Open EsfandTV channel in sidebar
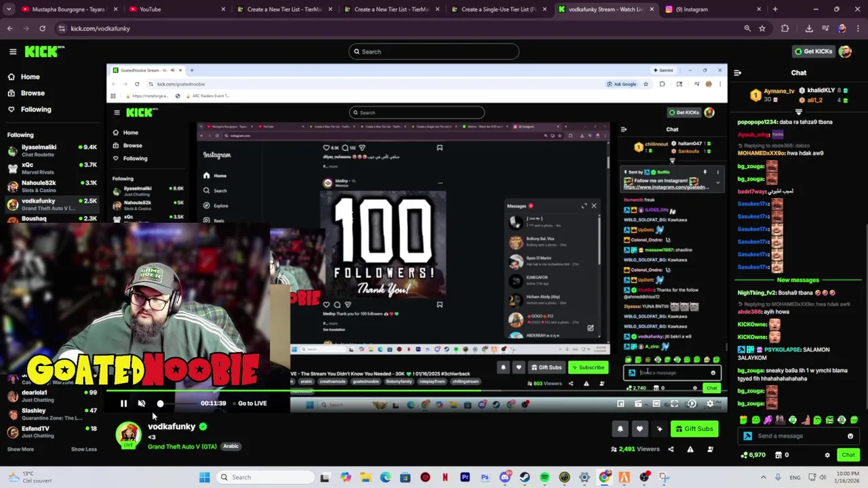The height and width of the screenshot is (488, 868). (x=52, y=432)
